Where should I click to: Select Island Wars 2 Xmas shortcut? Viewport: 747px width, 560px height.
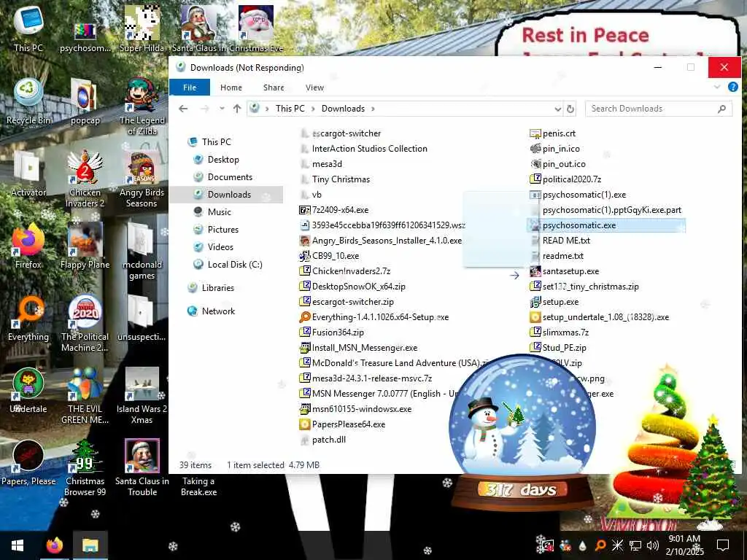pos(142,395)
